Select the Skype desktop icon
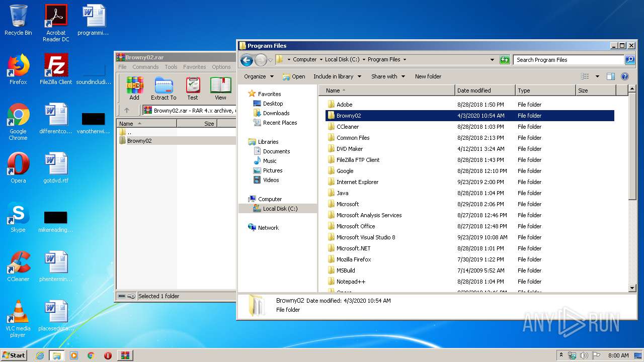The image size is (644, 362). 18,217
